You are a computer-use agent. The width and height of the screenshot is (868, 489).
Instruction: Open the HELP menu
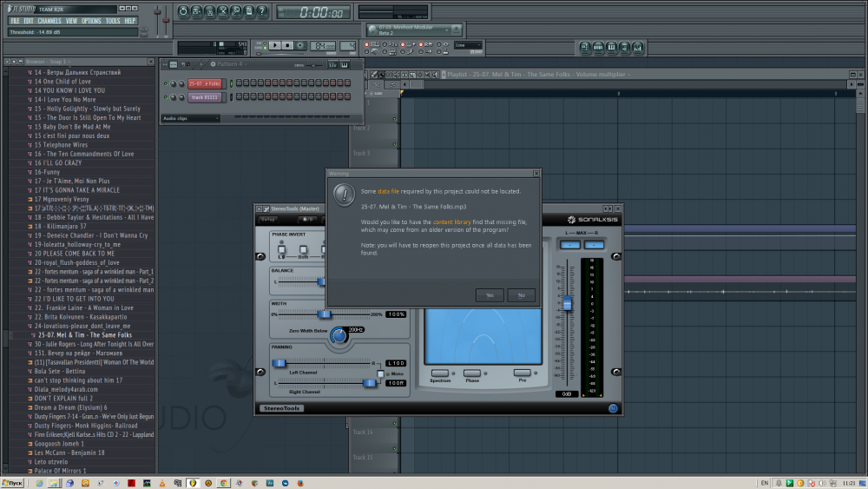[130, 21]
